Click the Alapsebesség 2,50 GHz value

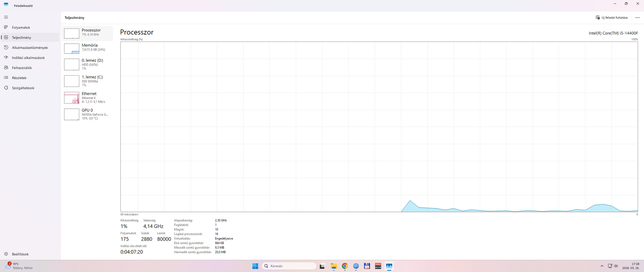(x=221, y=220)
